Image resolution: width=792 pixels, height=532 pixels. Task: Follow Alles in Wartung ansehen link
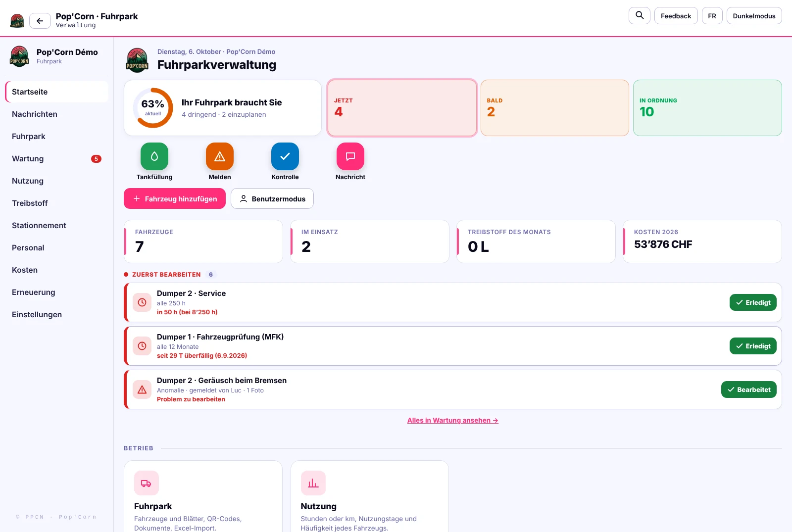tap(452, 420)
